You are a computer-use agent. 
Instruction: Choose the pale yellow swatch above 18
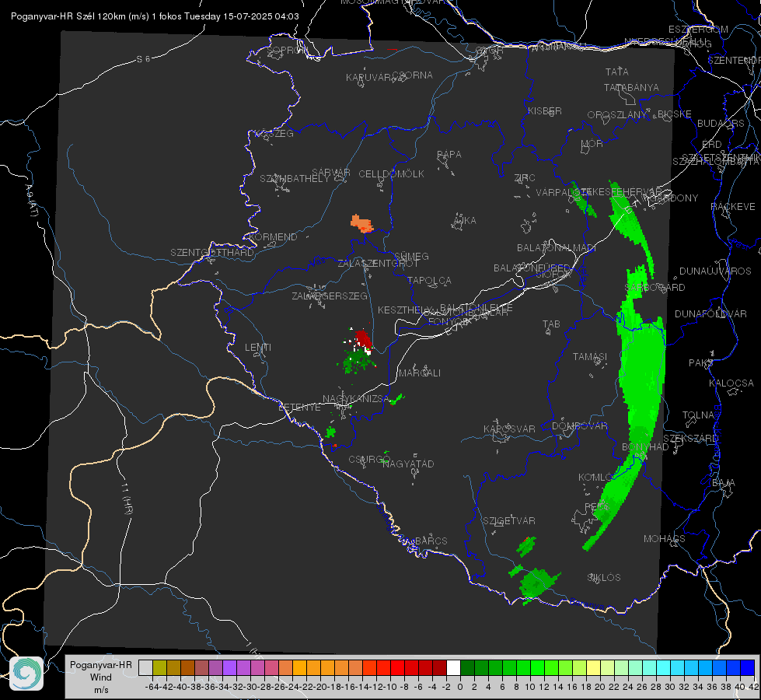pos(594,667)
